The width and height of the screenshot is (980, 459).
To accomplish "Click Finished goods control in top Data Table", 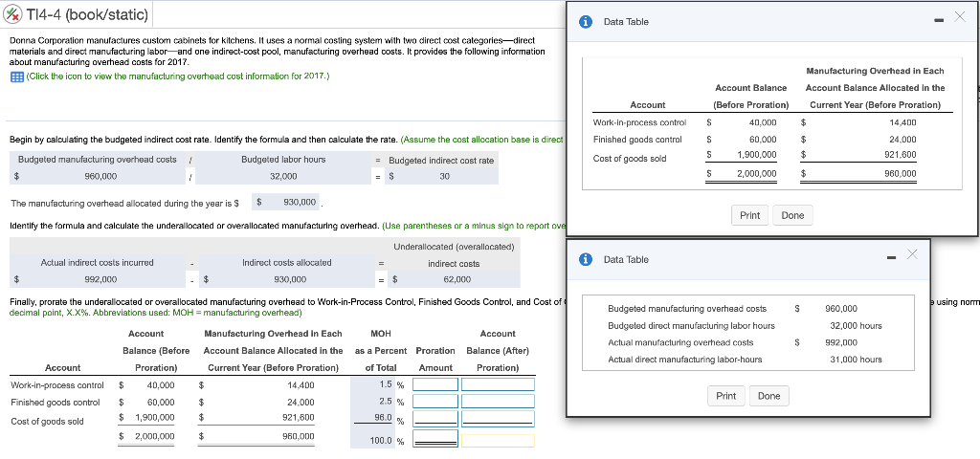I will 637,140.
